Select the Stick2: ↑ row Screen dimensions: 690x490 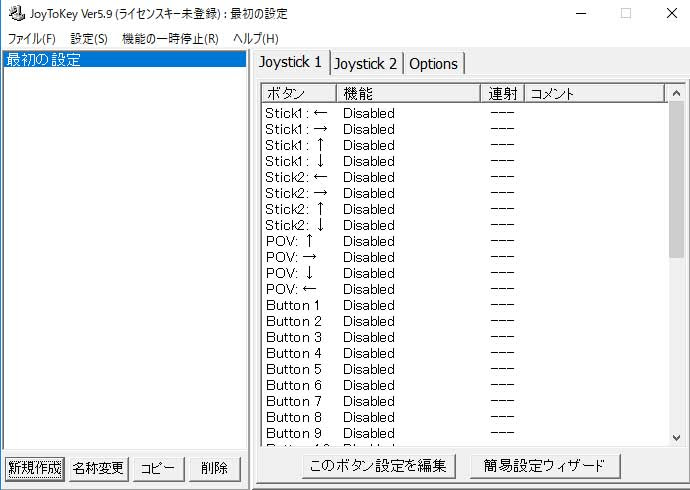tap(465, 209)
